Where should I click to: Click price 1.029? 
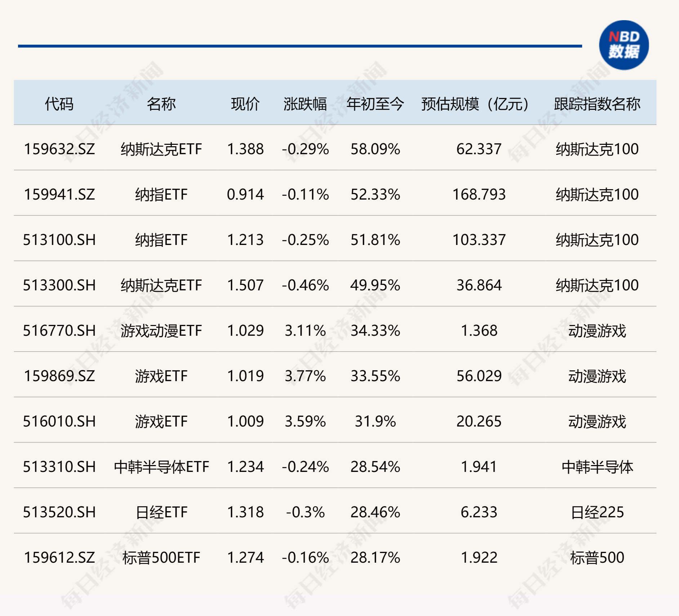pos(245,331)
